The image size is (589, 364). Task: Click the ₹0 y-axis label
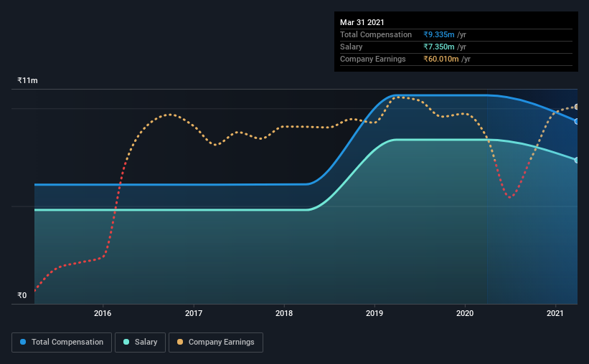[22, 296]
